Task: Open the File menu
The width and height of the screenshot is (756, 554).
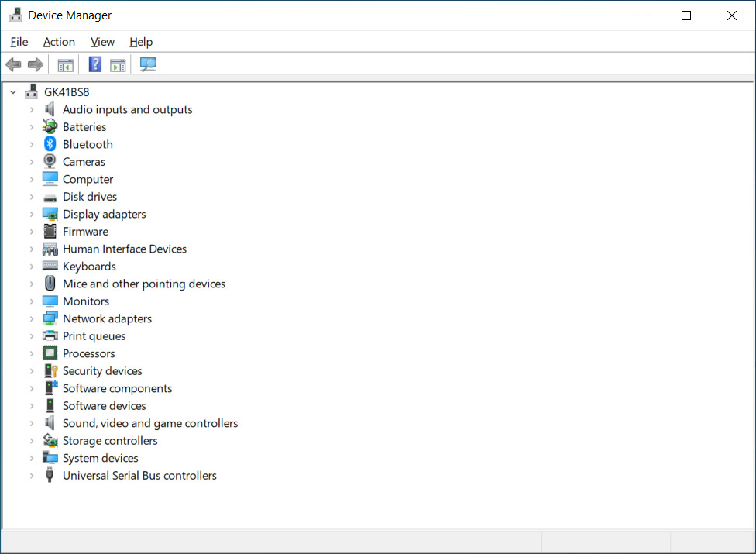Action: tap(19, 42)
